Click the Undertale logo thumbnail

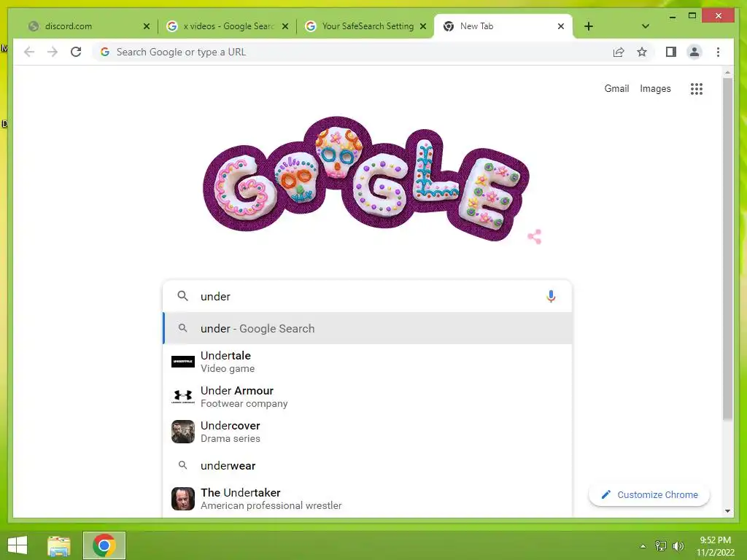(183, 362)
